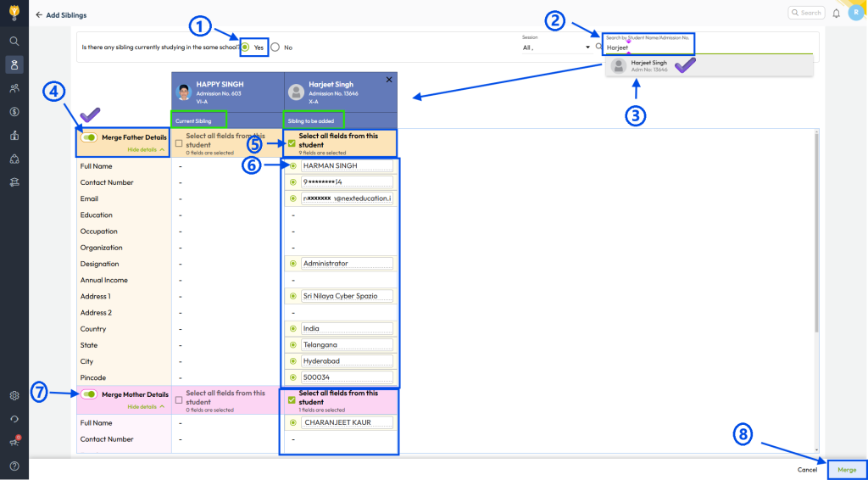Open the help question mark icon
868x480 pixels.
pyautogui.click(x=14, y=466)
